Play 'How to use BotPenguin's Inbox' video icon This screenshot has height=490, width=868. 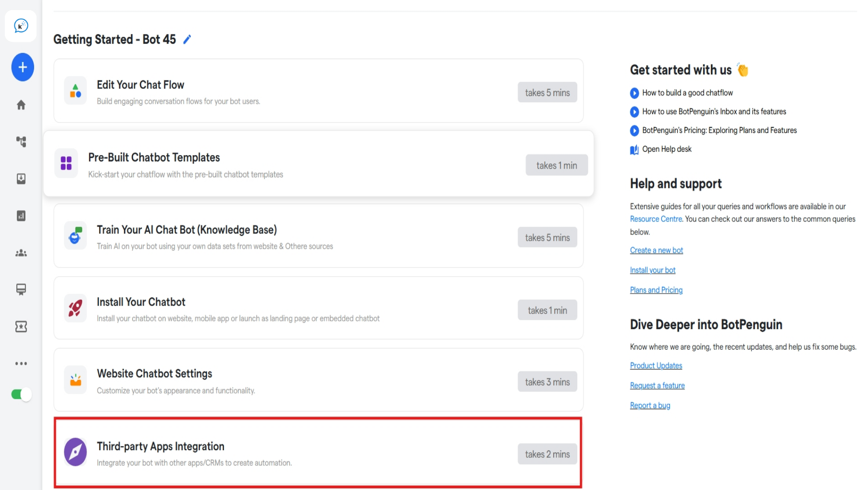(634, 112)
